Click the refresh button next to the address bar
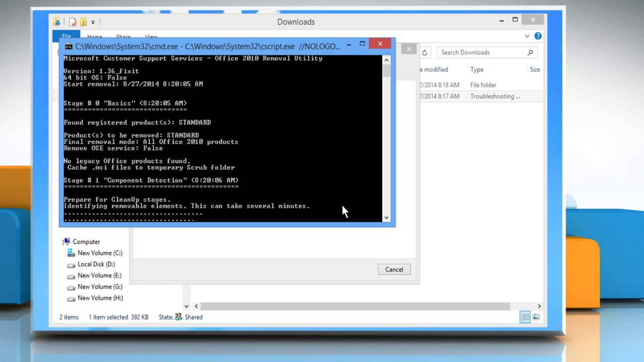The image size is (644, 362). coord(425,52)
